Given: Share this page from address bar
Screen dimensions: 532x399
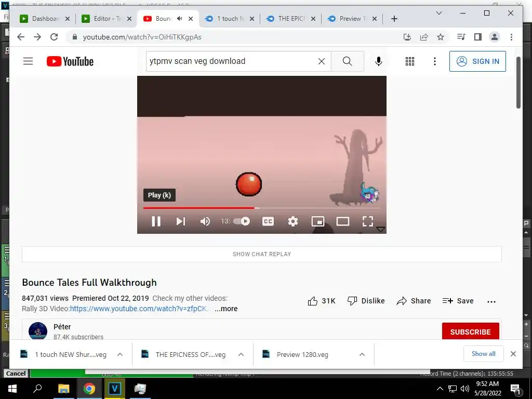Looking at the screenshot, I should tap(424, 37).
